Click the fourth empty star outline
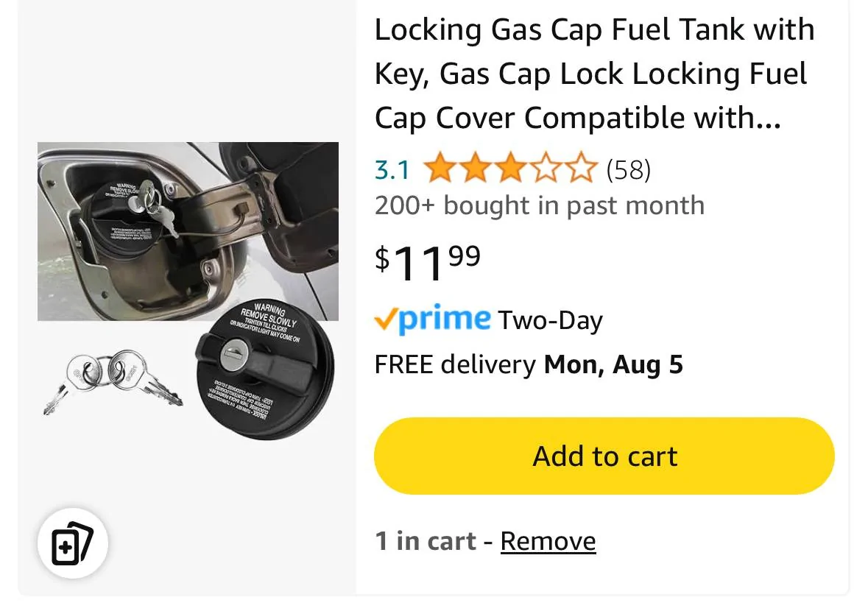 [x=545, y=169]
